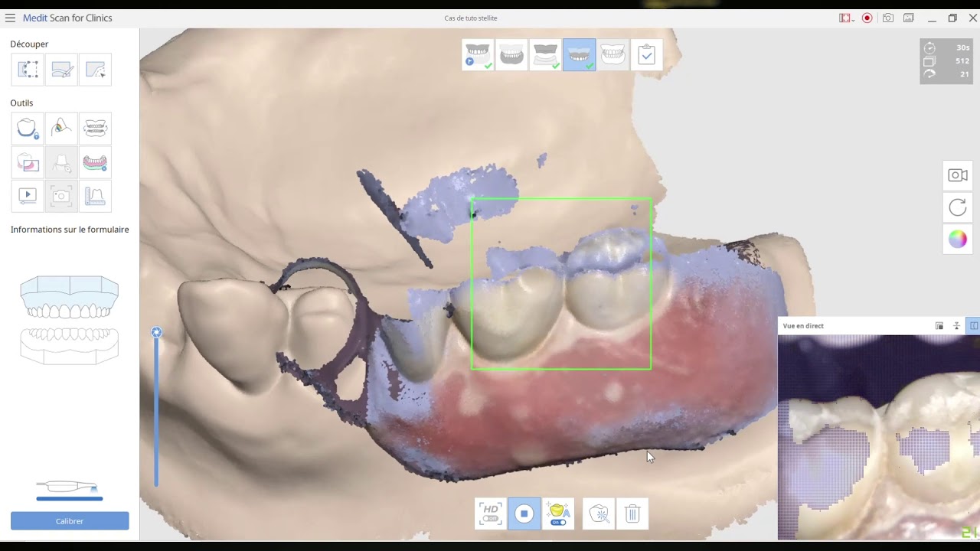Open the margin line tooth tool
This screenshot has height=551, width=980.
[x=61, y=162]
